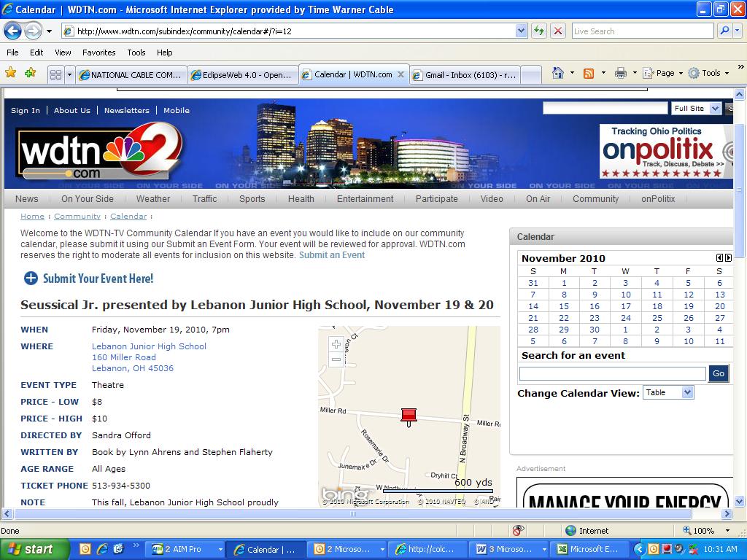Open the Sports navigation item
This screenshot has width=747, height=560.
[x=252, y=199]
